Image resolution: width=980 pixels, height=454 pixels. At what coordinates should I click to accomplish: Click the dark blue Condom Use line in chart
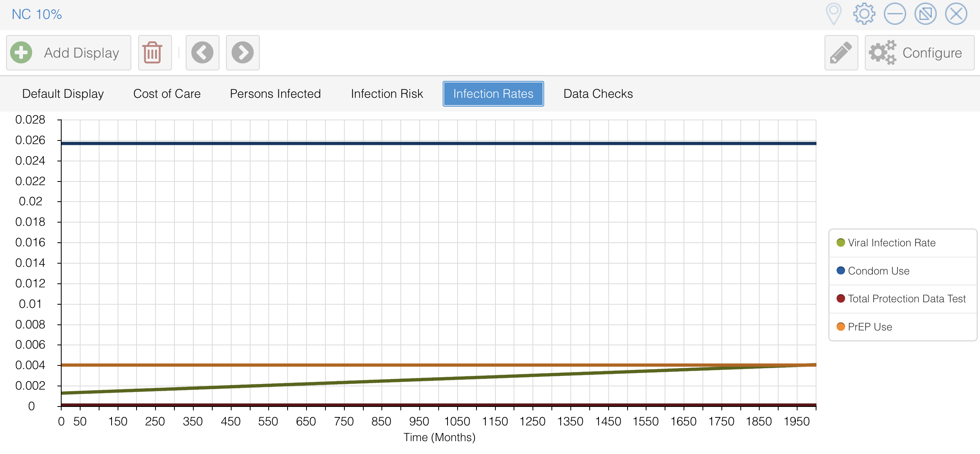439,143
